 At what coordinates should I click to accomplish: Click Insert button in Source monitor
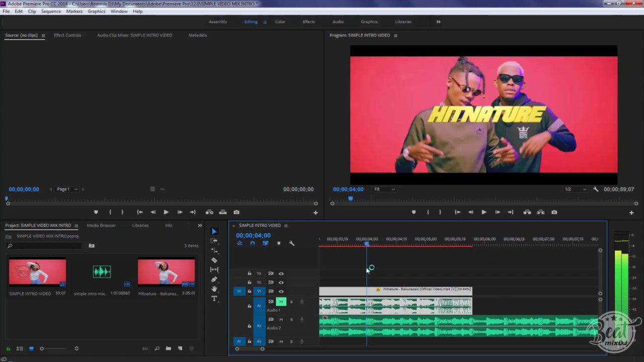pyautogui.click(x=209, y=212)
